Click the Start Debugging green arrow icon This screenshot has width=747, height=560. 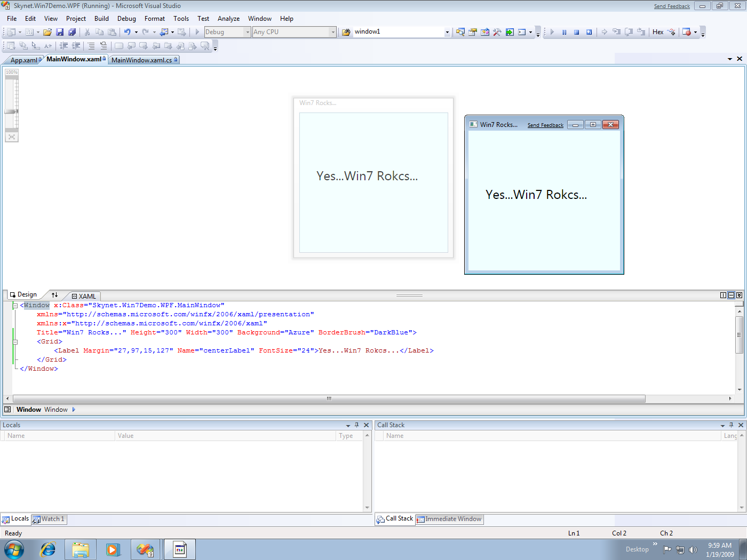551,31
